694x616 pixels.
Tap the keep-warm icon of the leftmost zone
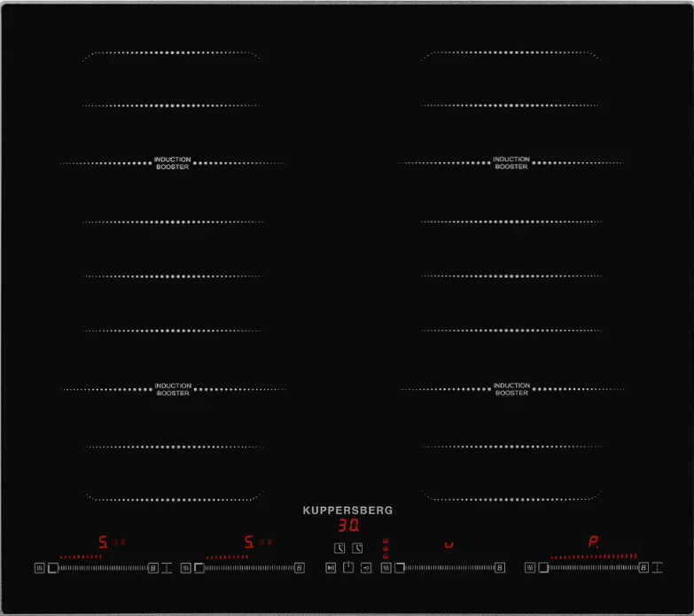(39, 567)
